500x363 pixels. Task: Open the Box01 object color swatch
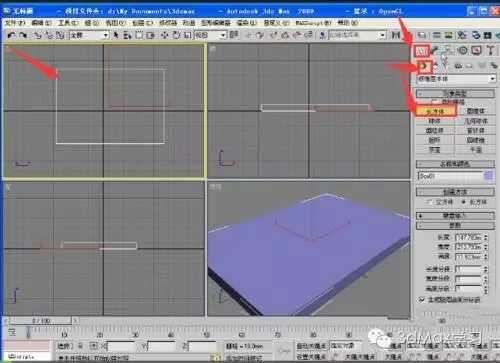coord(489,176)
